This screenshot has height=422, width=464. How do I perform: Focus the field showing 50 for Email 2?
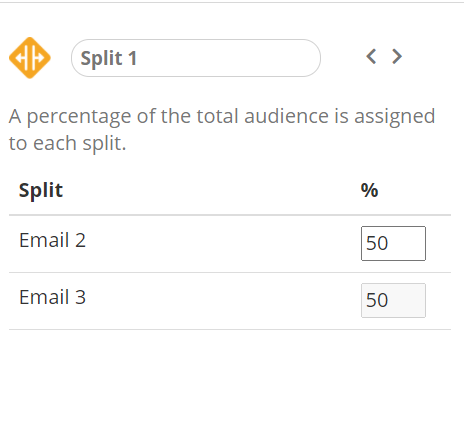(393, 243)
